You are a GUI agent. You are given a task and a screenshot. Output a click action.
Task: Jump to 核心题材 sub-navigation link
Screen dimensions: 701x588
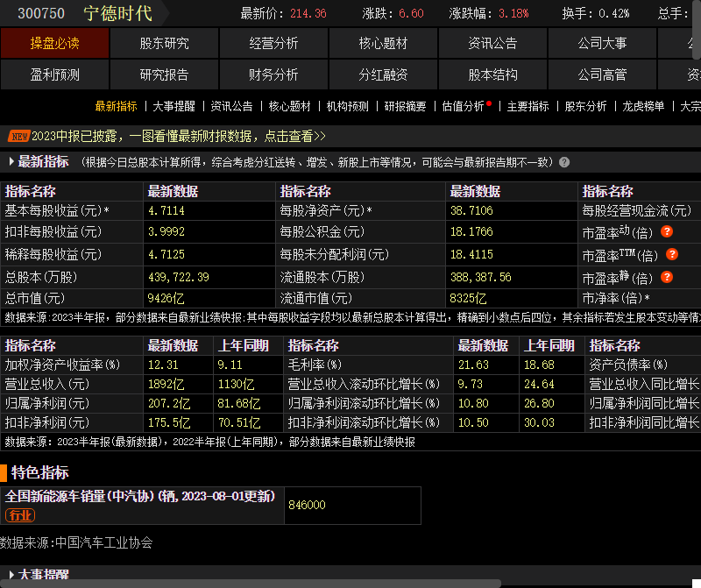coord(289,106)
